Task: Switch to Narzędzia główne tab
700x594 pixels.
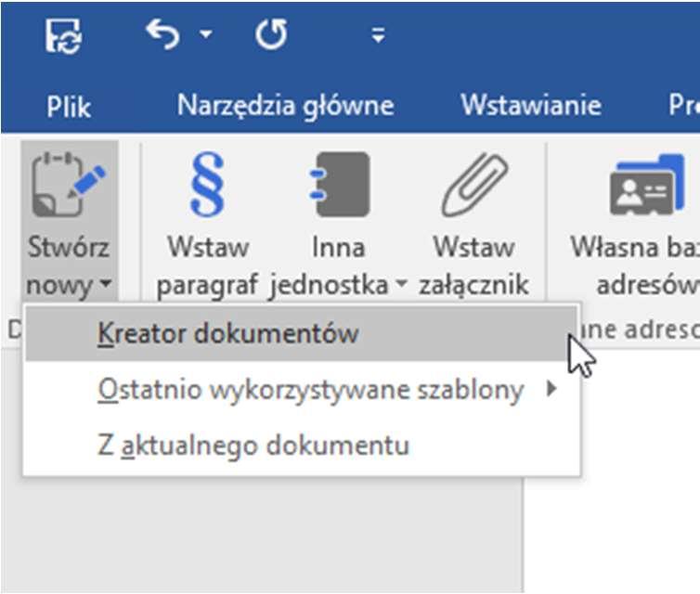Action: 286,106
